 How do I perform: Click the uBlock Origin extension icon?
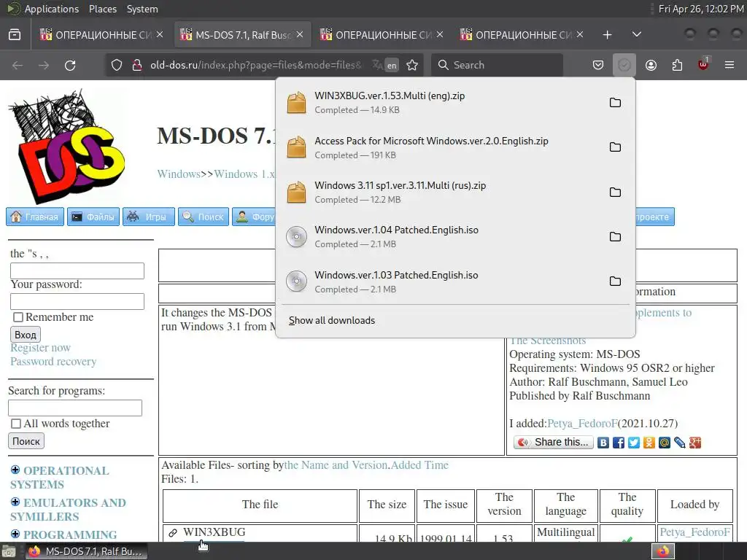pos(703,64)
